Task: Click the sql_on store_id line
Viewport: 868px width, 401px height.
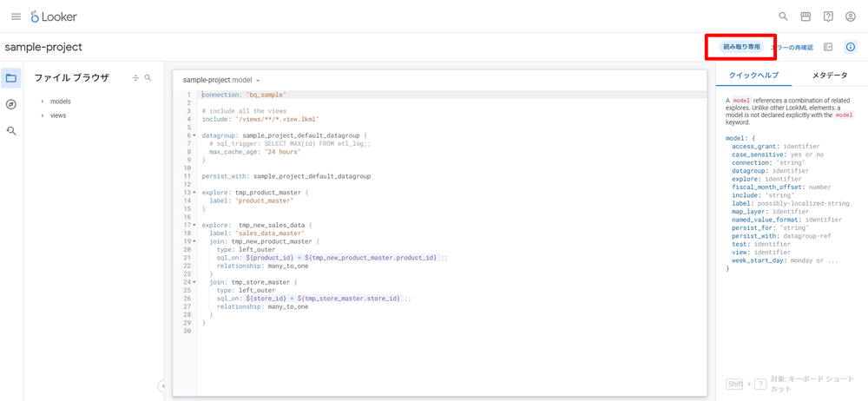Action: coord(314,299)
